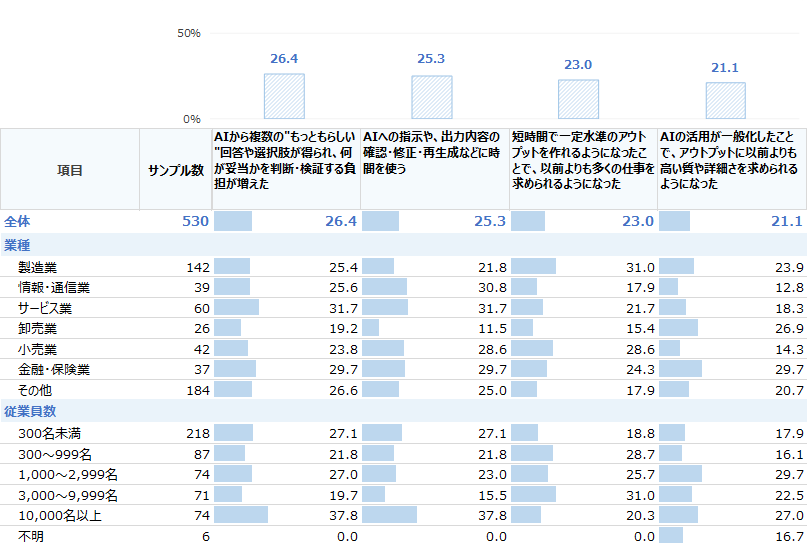Image resolution: width=808 pixels, height=547 pixels.
Task: Click the 21.1 bar in the chart
Action: 726,101
